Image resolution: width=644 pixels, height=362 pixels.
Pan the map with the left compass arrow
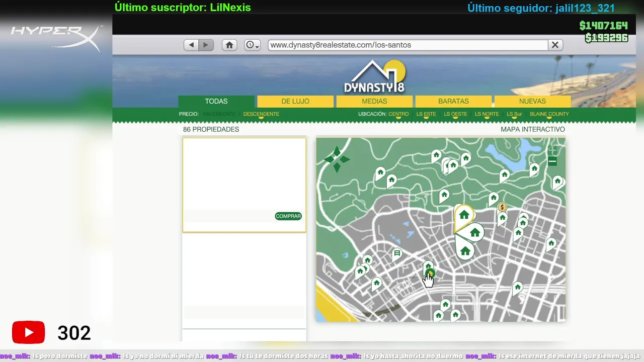point(329,160)
